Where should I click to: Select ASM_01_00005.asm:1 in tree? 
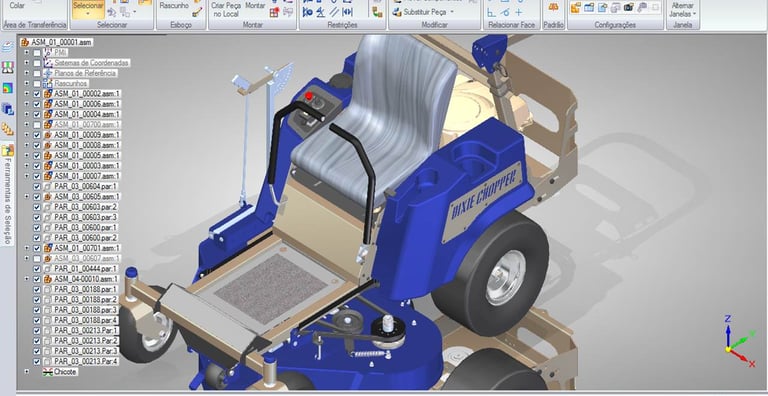(x=87, y=155)
